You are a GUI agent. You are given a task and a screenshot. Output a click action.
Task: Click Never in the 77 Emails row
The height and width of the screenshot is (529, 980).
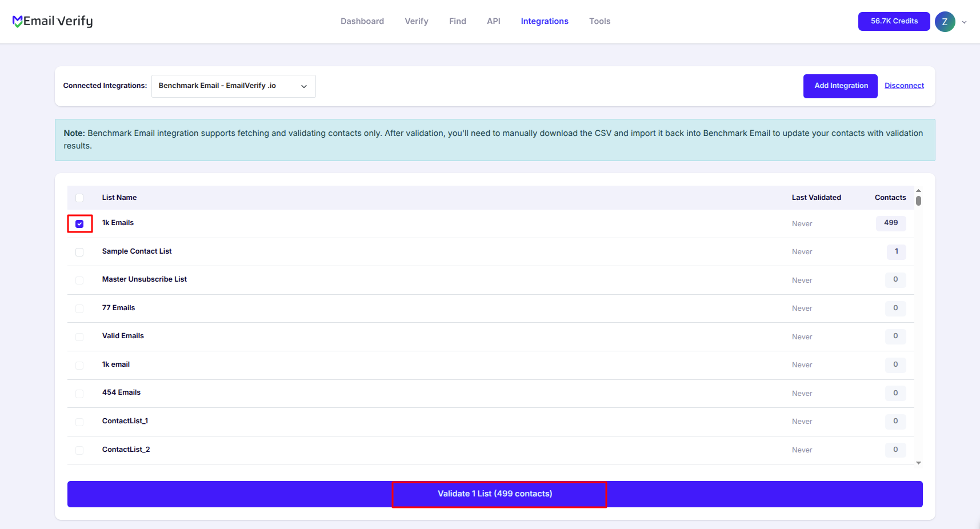tap(802, 308)
